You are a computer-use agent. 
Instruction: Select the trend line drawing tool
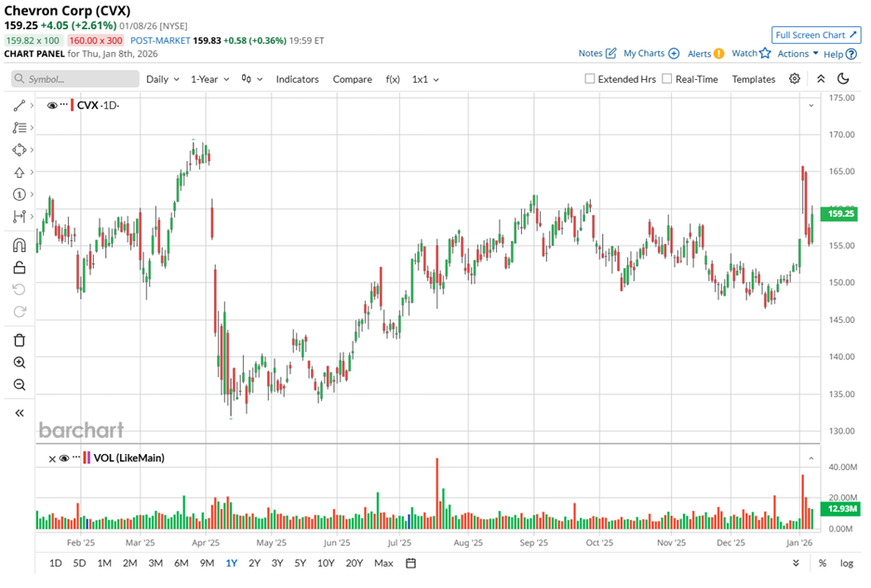click(19, 105)
